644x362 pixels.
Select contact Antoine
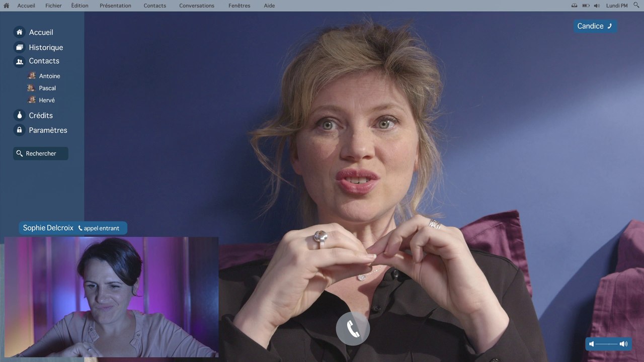point(44,76)
